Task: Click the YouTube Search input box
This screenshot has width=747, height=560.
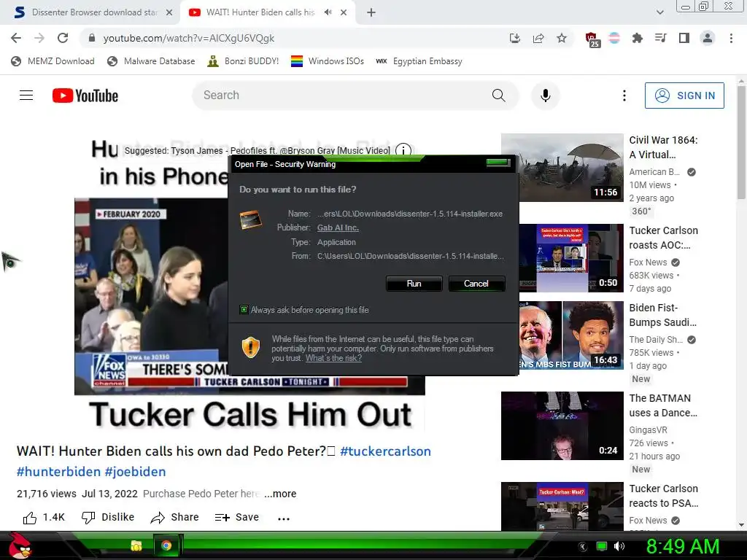Action: (341, 96)
